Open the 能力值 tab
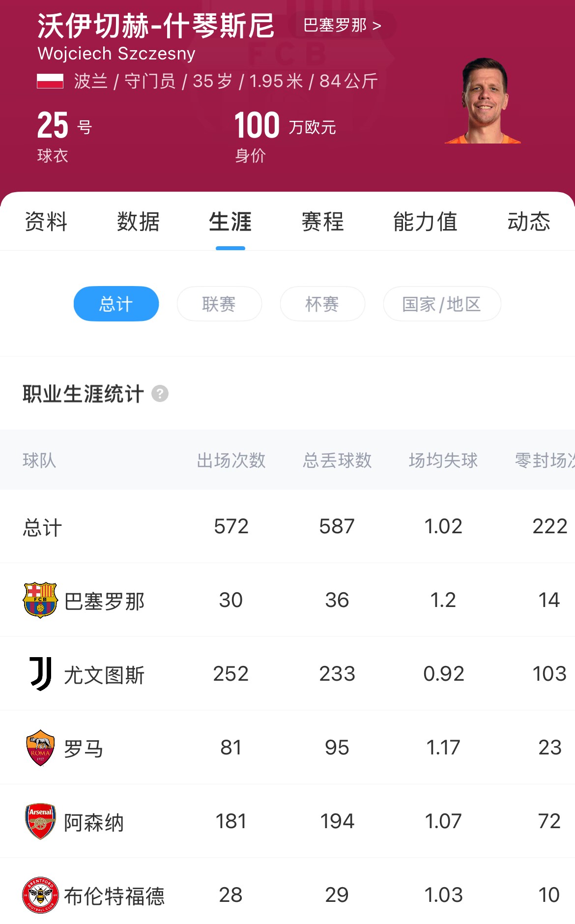 pos(425,222)
